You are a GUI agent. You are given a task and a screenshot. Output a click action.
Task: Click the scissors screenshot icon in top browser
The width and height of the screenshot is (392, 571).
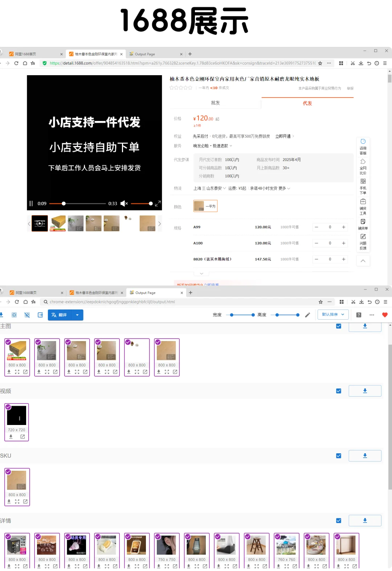pyautogui.click(x=353, y=63)
